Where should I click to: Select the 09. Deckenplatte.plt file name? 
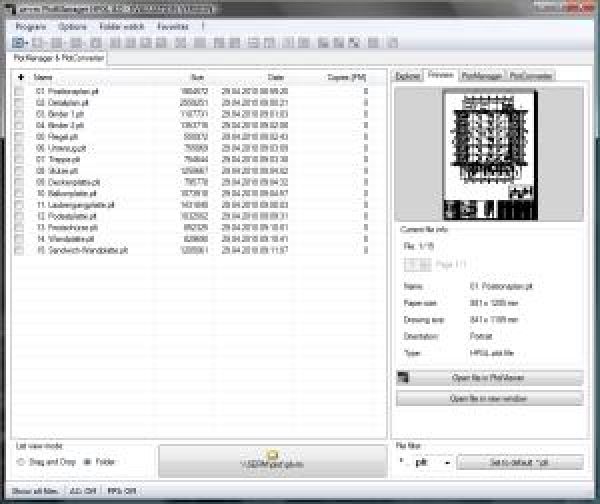click(x=68, y=182)
